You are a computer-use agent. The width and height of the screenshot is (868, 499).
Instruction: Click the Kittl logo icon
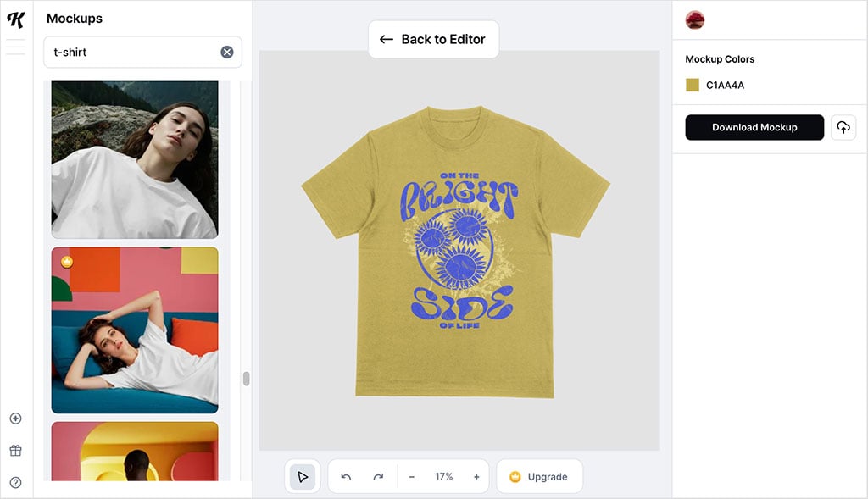[15, 19]
